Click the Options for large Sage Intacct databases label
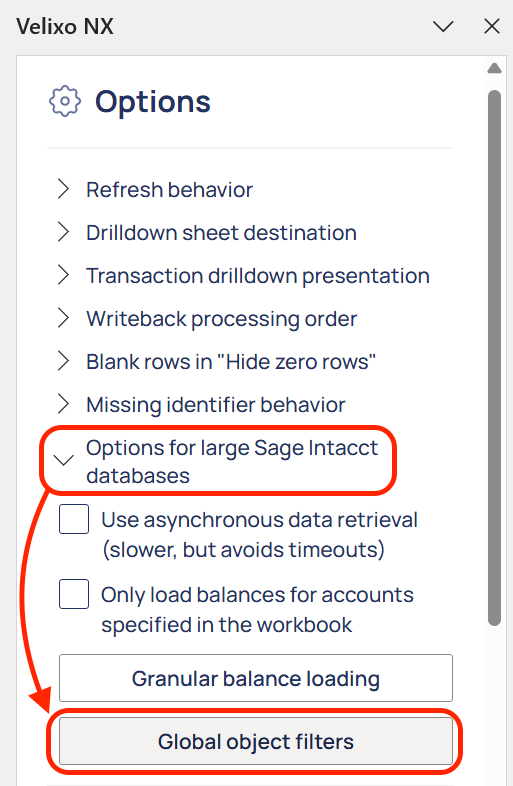The image size is (513, 786). 232,462
